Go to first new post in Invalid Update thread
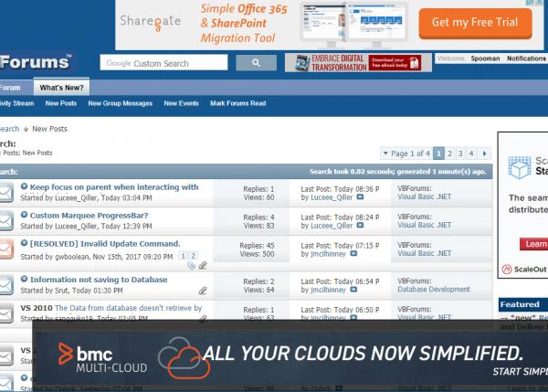The image size is (548, 392). (24, 243)
